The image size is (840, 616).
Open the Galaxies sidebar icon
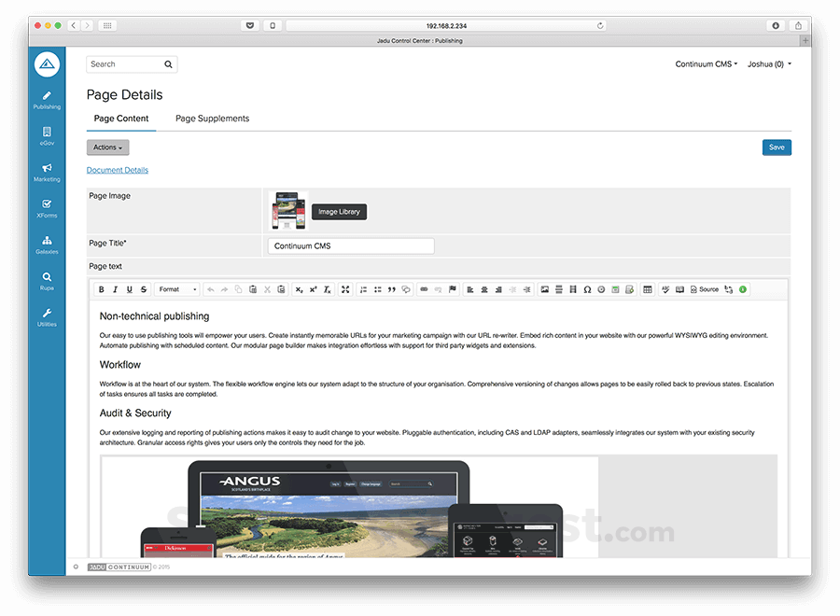click(46, 243)
